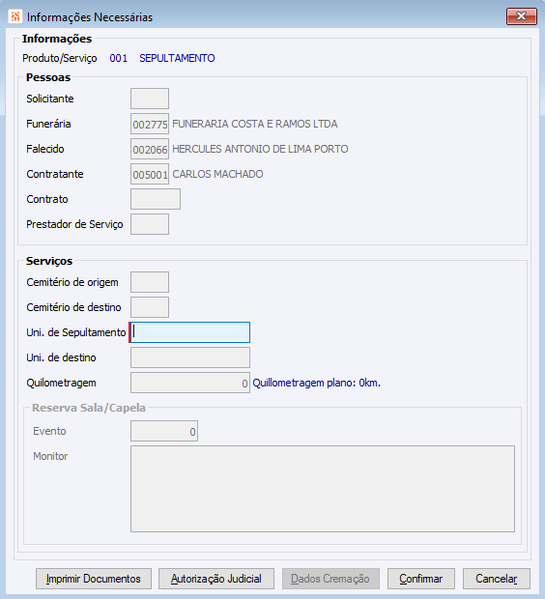Click the Serviços group heading
The width and height of the screenshot is (545, 599).
[49, 261]
